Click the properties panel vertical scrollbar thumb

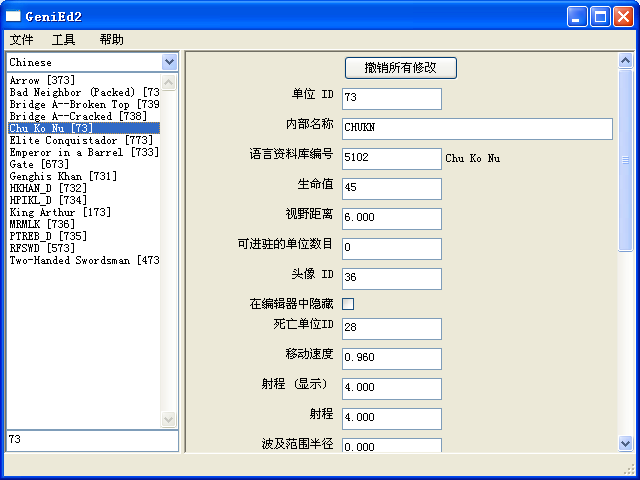[x=626, y=158]
